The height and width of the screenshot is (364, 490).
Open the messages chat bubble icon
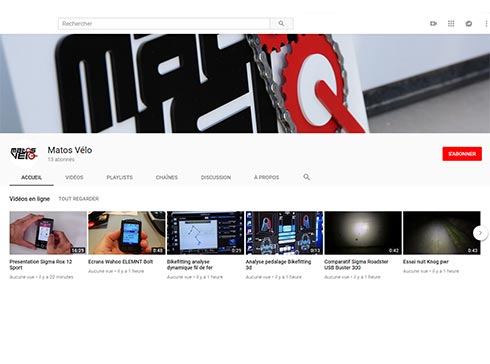pyautogui.click(x=469, y=24)
